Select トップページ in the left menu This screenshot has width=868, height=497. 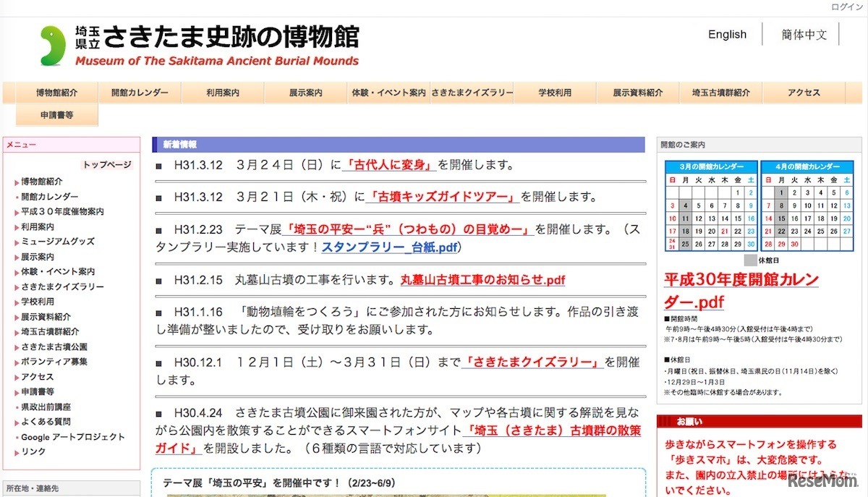tap(107, 165)
